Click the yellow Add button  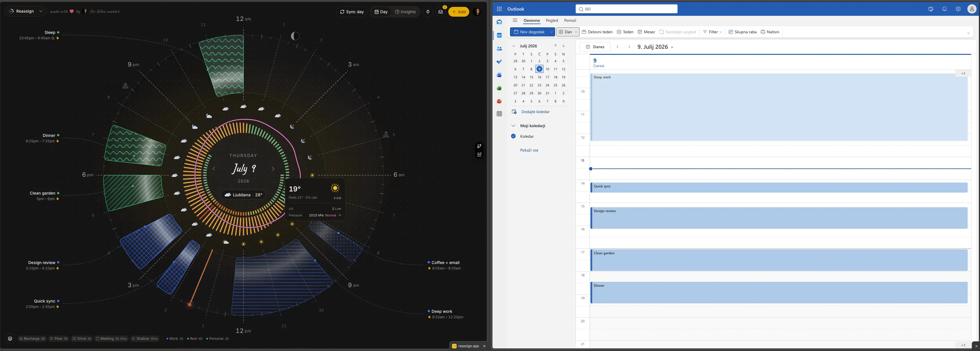tap(458, 12)
